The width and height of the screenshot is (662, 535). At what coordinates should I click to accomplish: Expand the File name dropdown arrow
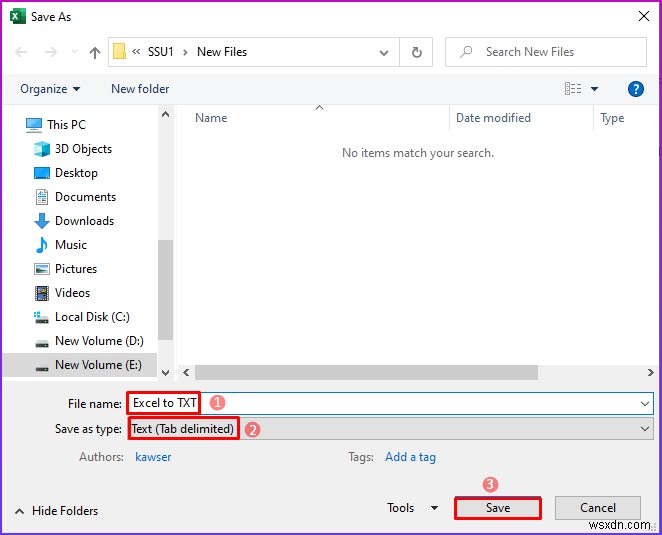pos(645,404)
